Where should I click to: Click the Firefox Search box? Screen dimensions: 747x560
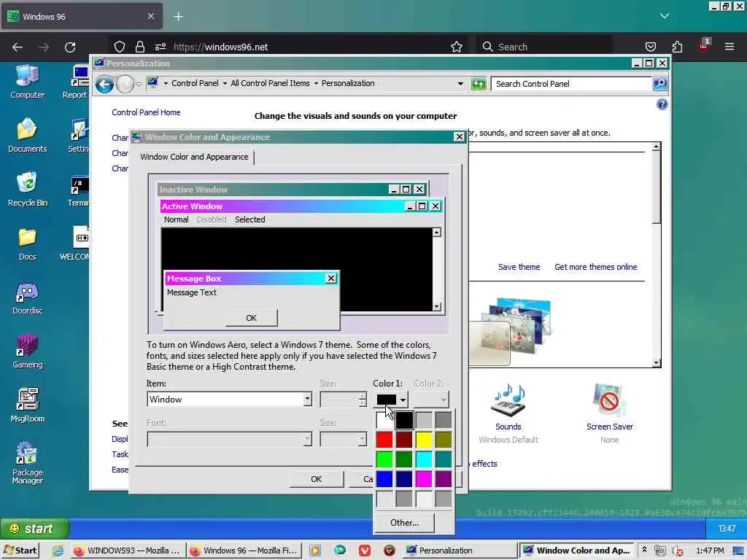coord(546,47)
